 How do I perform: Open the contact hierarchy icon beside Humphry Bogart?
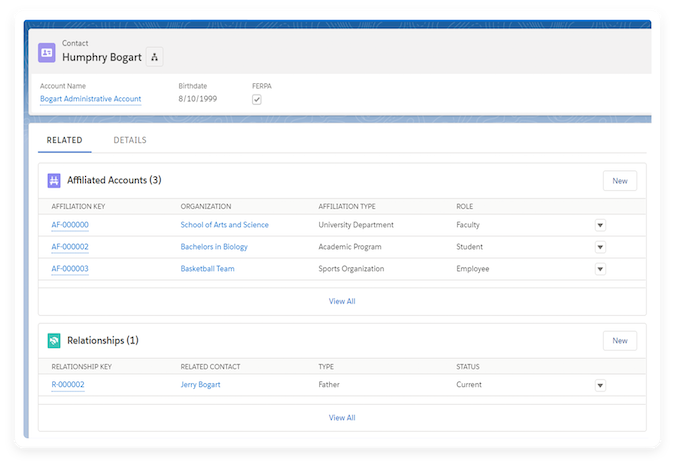point(155,57)
